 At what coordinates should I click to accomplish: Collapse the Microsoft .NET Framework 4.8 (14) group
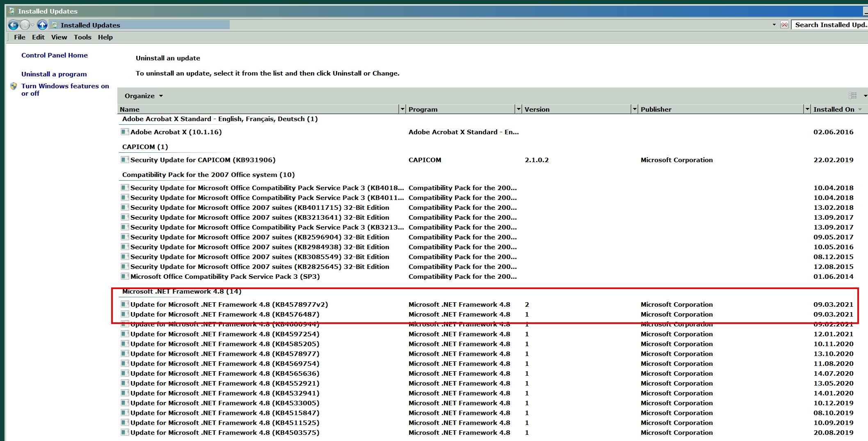click(x=182, y=292)
